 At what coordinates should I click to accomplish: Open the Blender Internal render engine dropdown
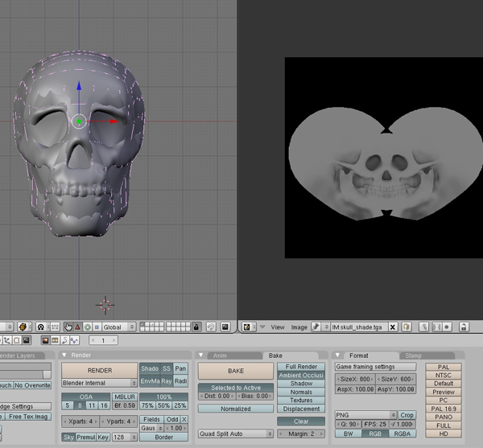coord(99,383)
